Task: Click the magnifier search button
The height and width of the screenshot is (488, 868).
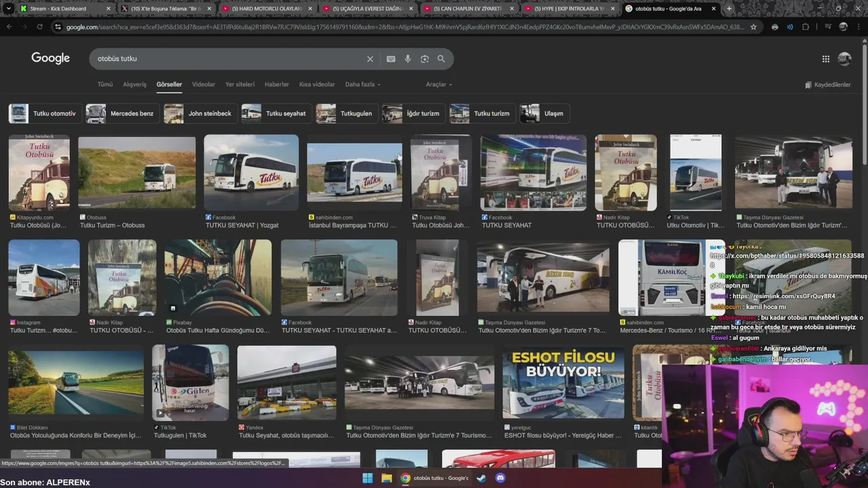Action: [x=441, y=59]
